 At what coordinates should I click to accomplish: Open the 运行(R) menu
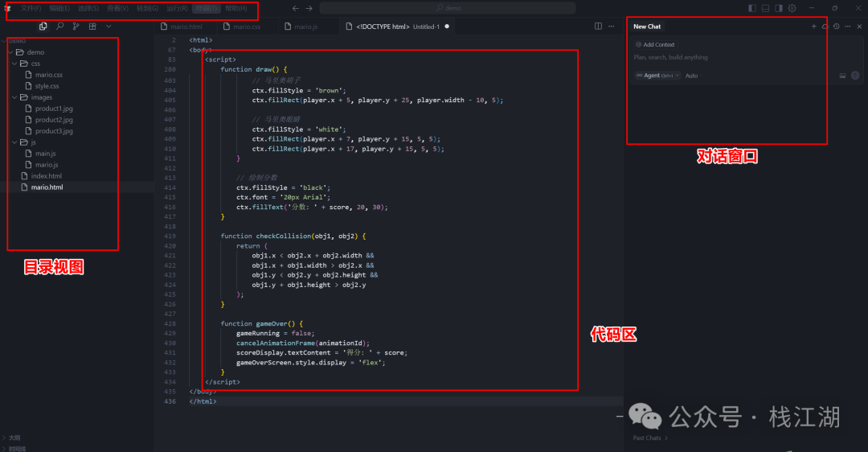177,8
